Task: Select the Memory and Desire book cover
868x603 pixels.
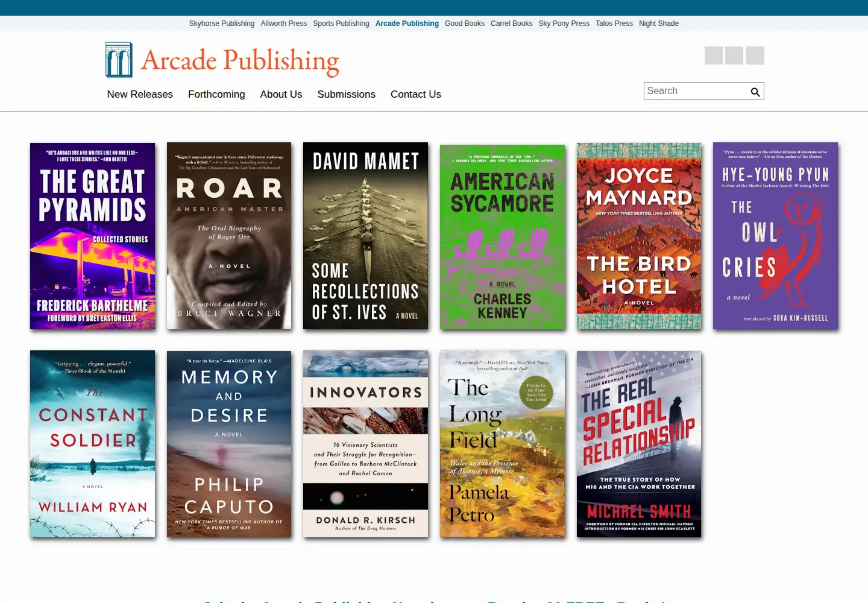Action: tap(229, 444)
